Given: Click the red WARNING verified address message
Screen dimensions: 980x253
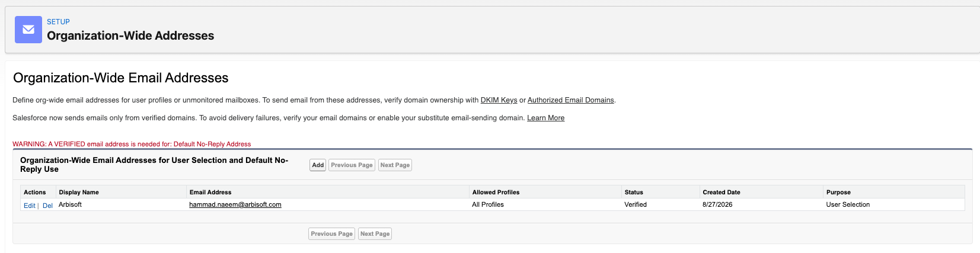Looking at the screenshot, I should coord(132,144).
